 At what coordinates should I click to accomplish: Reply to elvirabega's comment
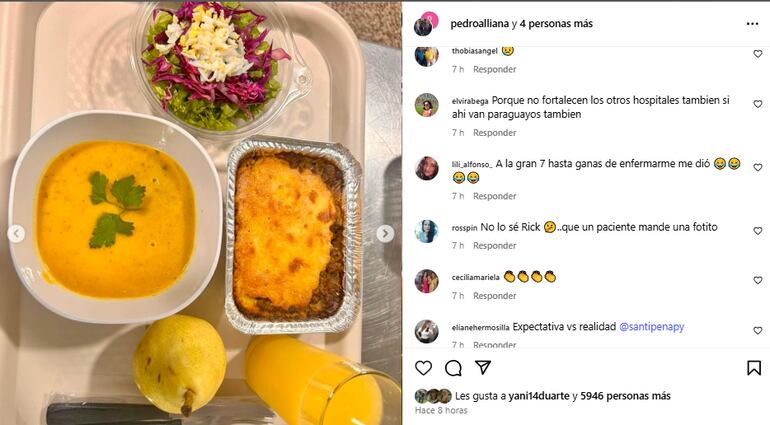[495, 133]
